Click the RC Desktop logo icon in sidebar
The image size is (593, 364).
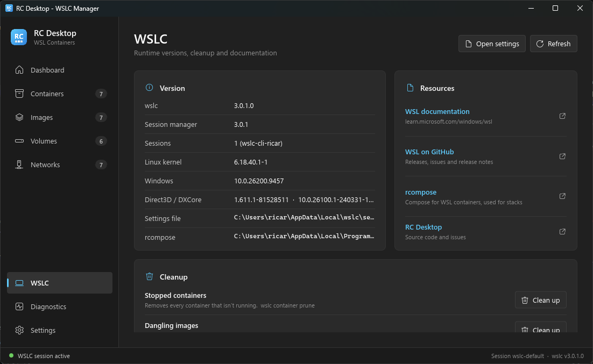coord(19,37)
